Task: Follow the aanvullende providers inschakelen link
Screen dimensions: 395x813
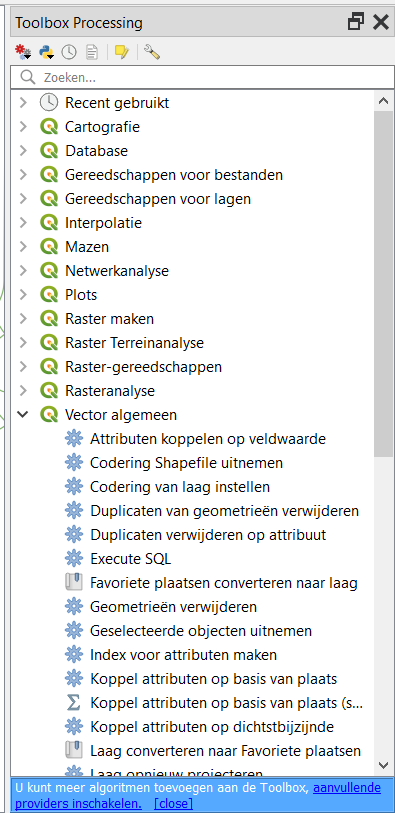Action: point(347,788)
